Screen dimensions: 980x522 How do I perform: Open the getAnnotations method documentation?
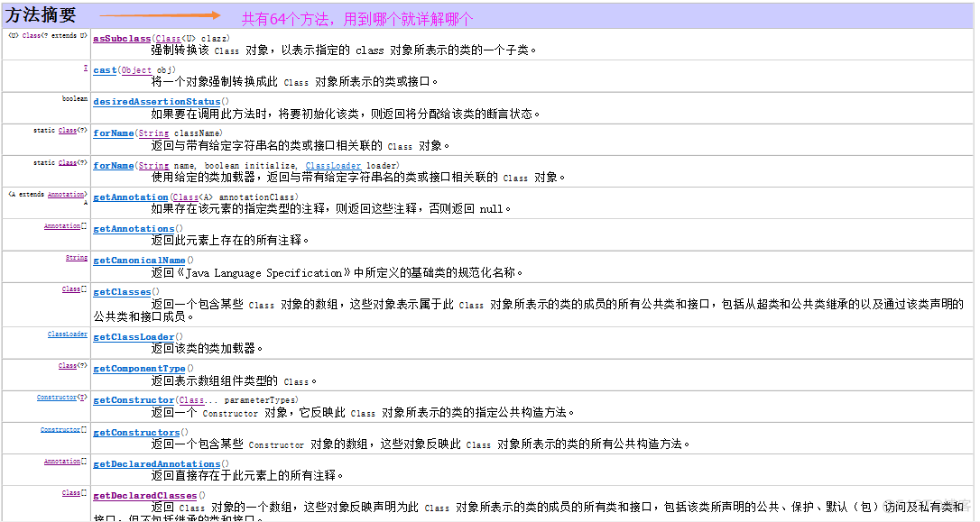134,228
